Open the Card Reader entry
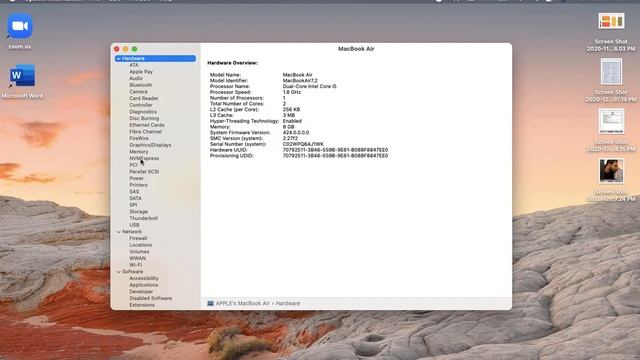 [x=144, y=98]
